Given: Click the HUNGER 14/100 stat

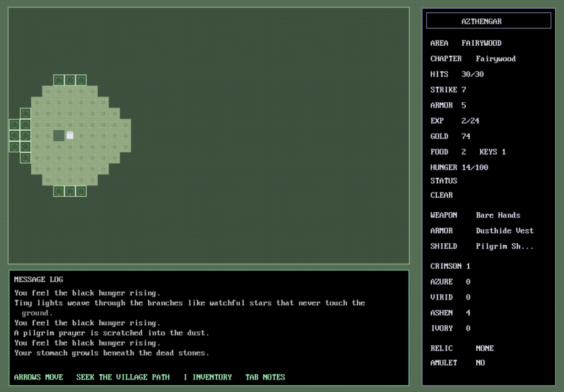Looking at the screenshot, I should click(459, 167).
